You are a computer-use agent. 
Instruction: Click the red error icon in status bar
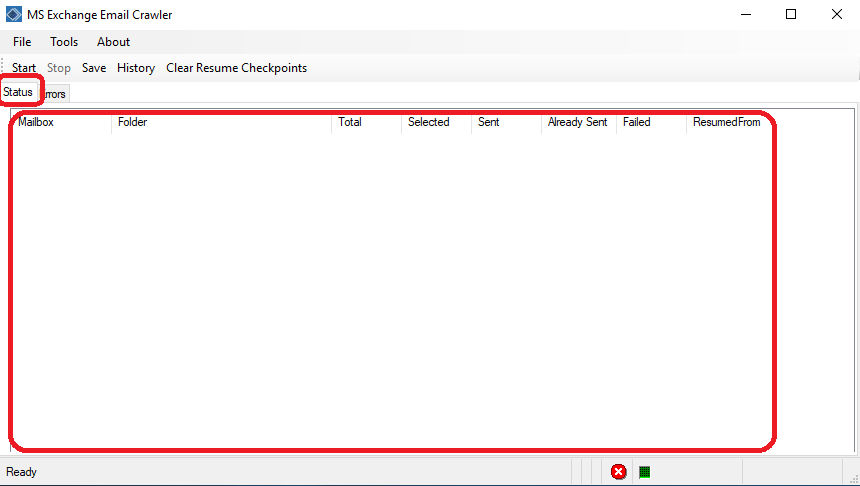click(619, 472)
